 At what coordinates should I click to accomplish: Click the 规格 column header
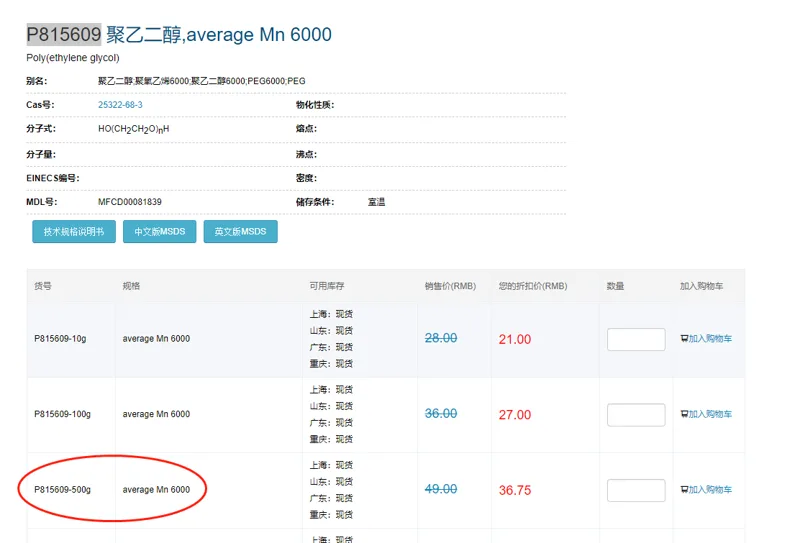click(131, 286)
